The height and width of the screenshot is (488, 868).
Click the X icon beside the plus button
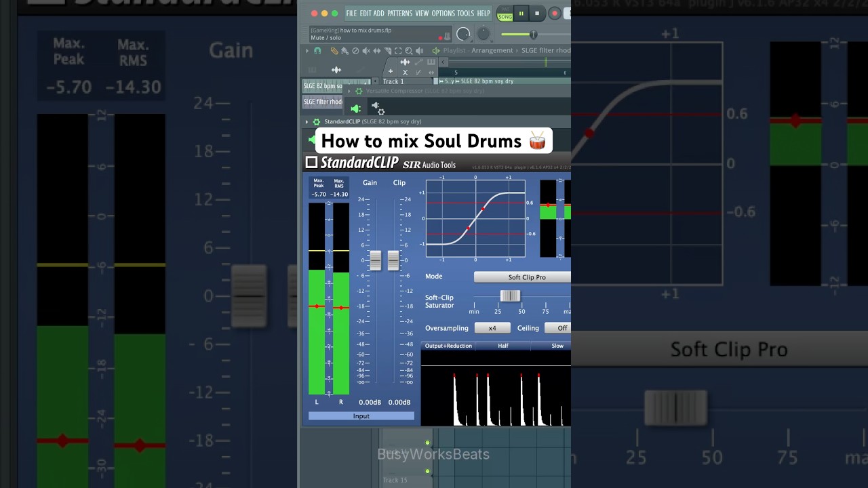coord(405,73)
